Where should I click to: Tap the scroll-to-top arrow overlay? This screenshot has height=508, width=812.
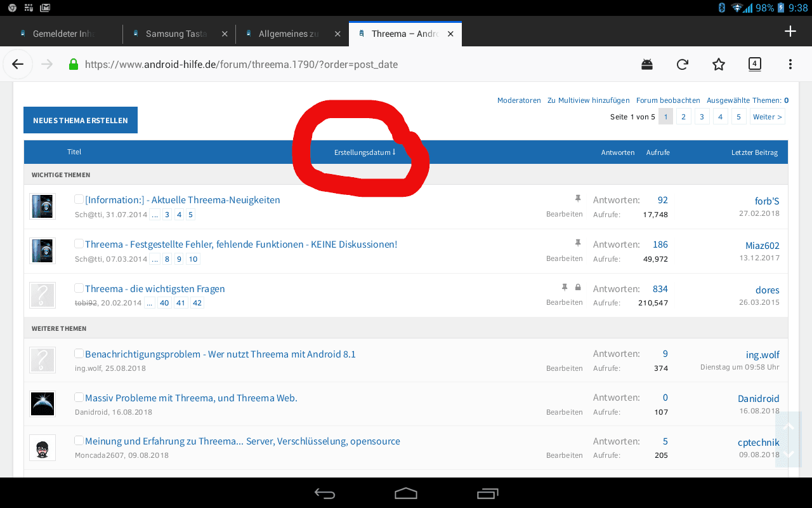(789, 427)
